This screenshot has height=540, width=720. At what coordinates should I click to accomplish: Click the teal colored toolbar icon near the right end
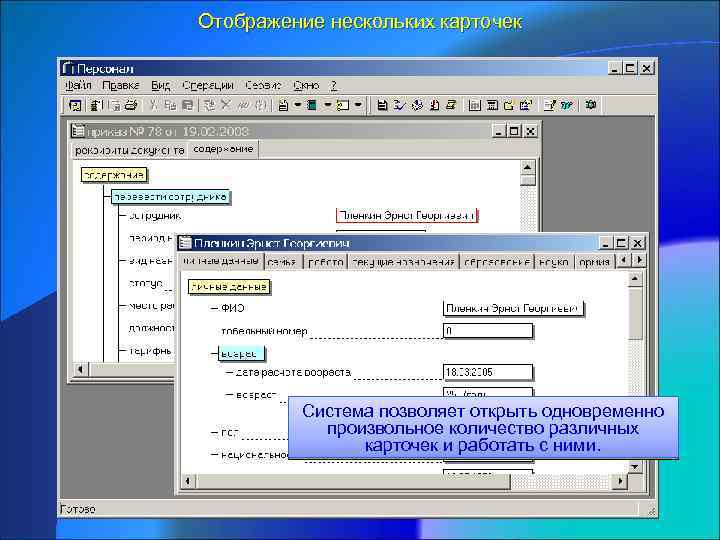568,105
